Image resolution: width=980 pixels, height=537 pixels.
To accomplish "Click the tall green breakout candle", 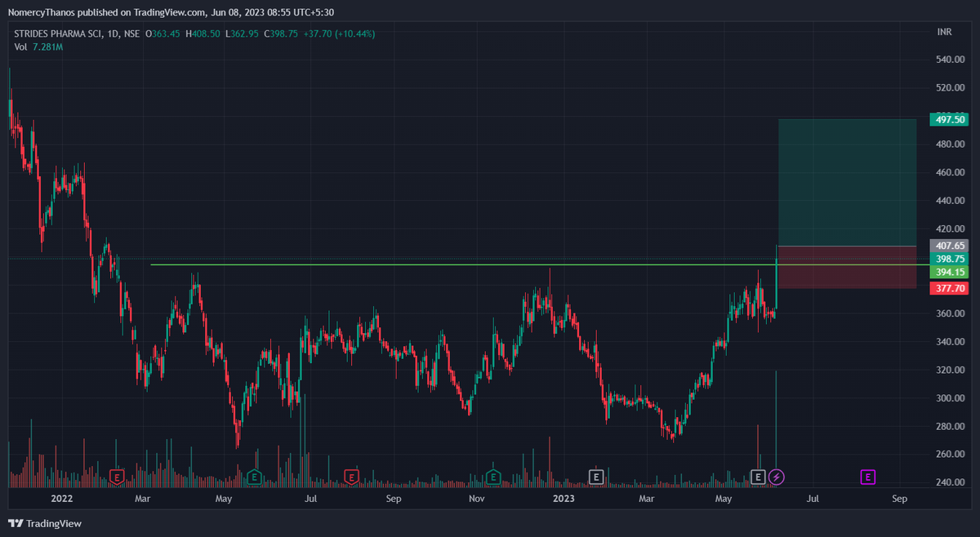I will point(776,283).
